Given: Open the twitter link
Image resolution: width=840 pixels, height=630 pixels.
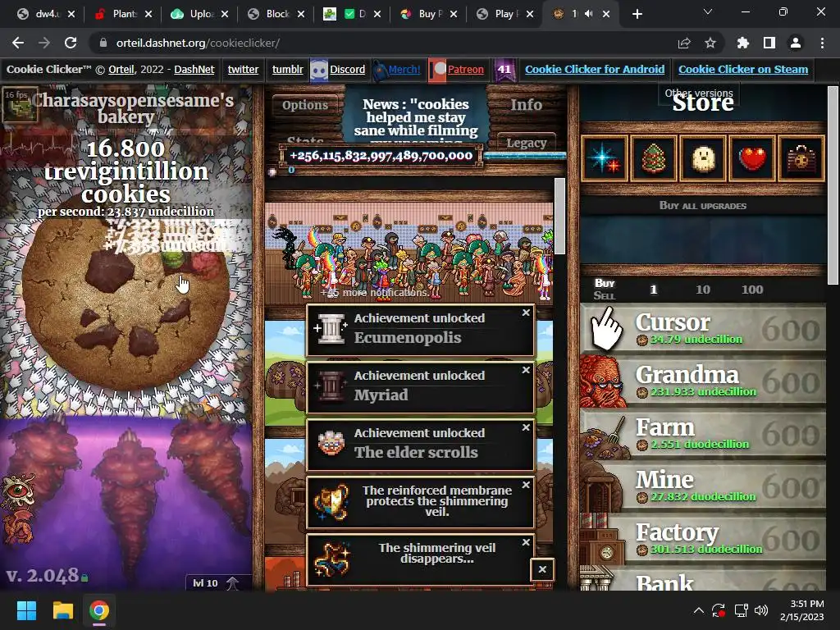Looking at the screenshot, I should [243, 69].
